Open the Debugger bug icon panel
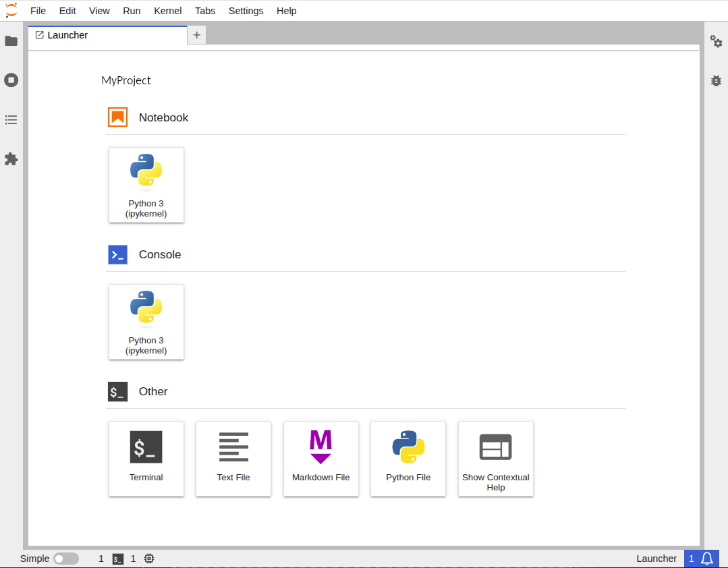 tap(716, 80)
